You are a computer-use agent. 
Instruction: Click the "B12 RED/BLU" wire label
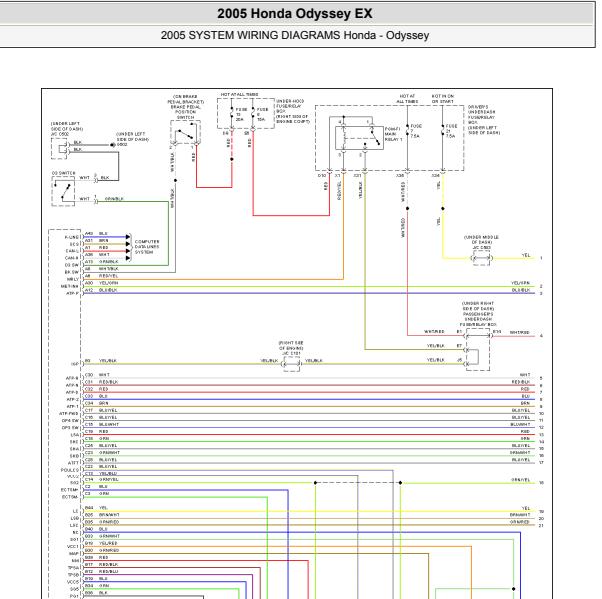tap(101, 571)
